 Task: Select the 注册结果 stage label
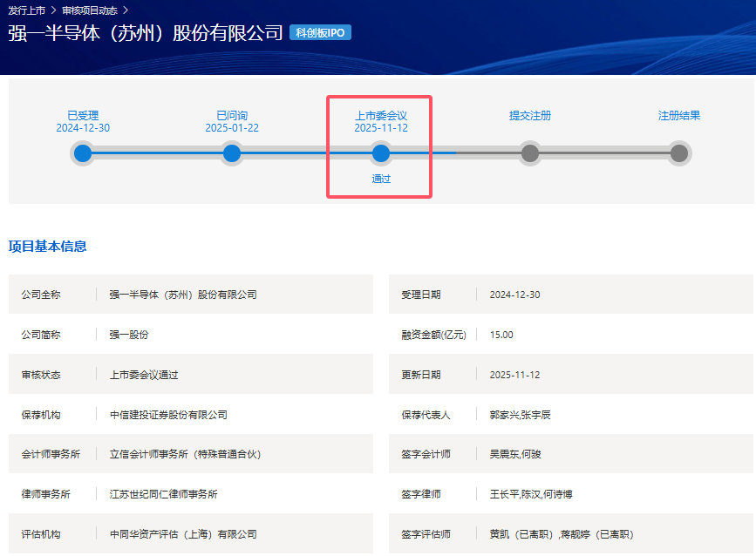679,115
